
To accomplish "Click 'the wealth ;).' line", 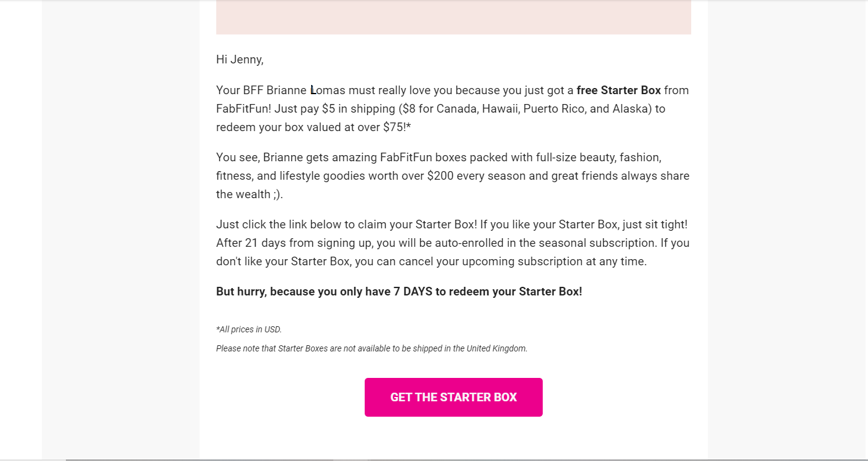I will click(x=249, y=194).
